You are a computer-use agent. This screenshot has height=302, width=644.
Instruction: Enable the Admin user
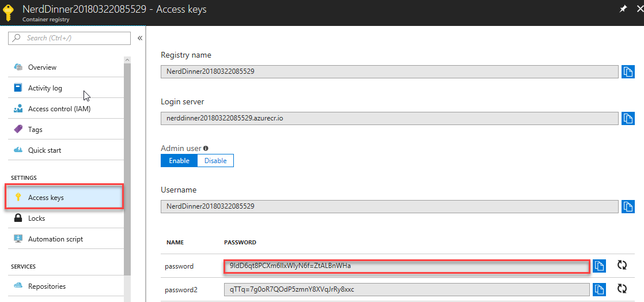179,161
